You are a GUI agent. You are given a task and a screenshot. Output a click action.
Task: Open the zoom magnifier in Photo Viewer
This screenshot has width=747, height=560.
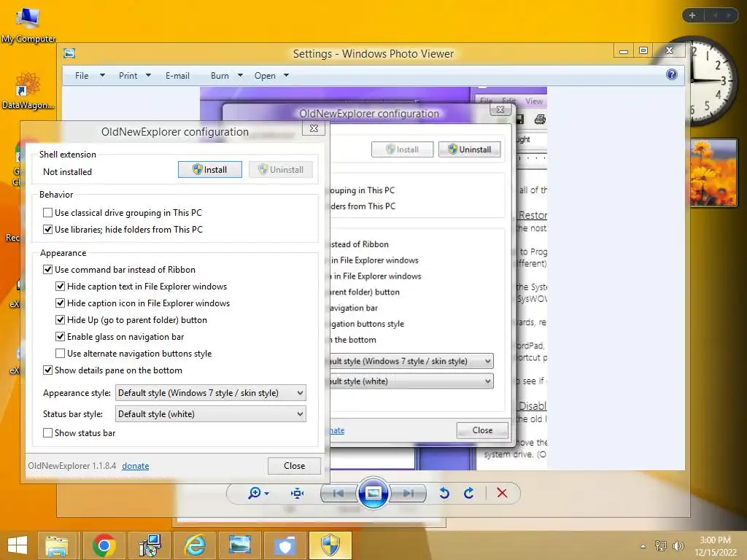pos(258,493)
